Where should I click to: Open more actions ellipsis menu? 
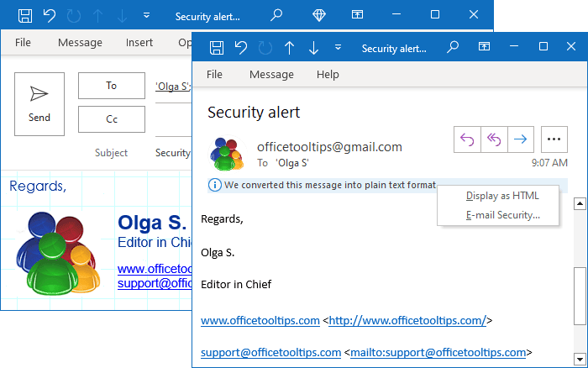[x=554, y=139]
